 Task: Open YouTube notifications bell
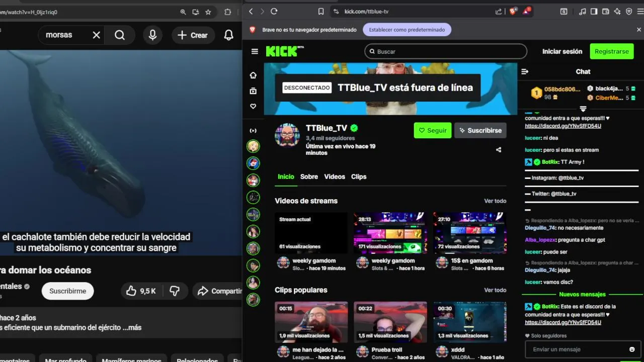click(x=228, y=35)
